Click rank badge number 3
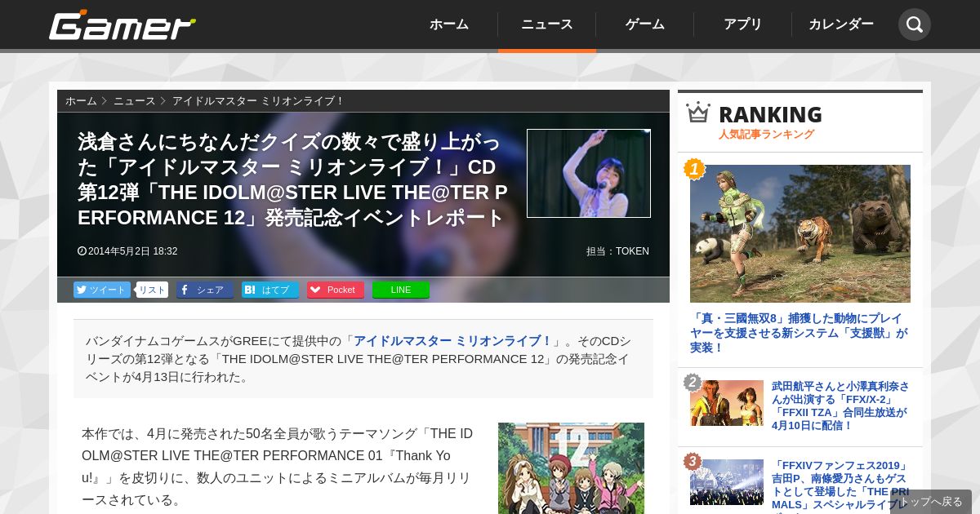980x514 pixels. [x=693, y=461]
